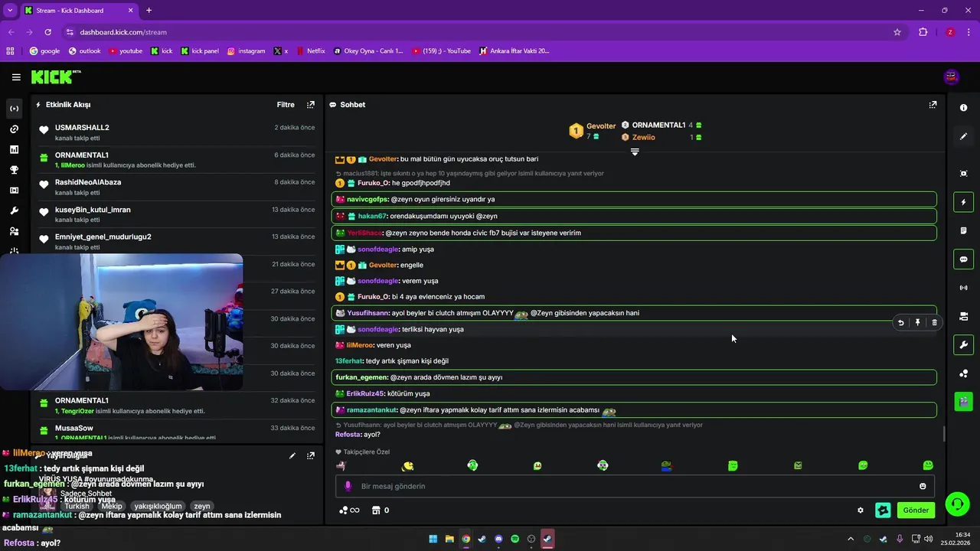The image size is (980, 551).
Task: Click the infinity points indicator
Action: tap(349, 510)
